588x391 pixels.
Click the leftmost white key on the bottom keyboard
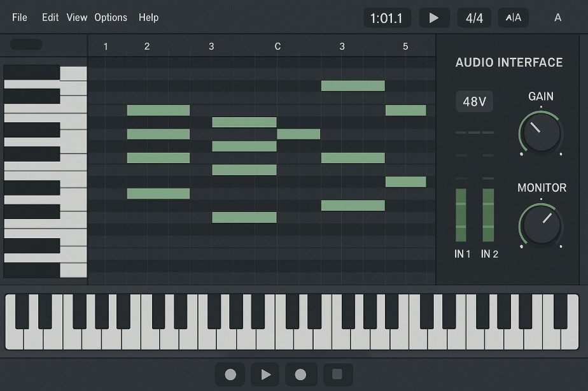pos(14,339)
